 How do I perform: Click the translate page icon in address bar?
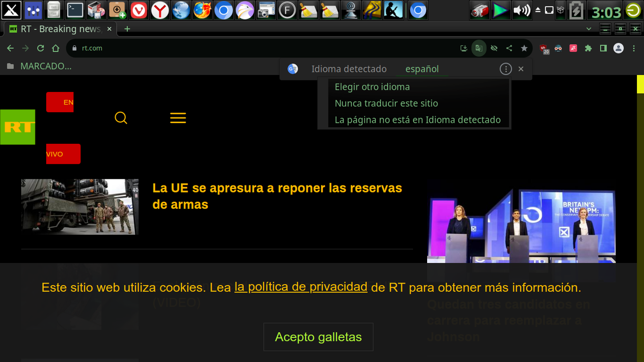click(479, 48)
